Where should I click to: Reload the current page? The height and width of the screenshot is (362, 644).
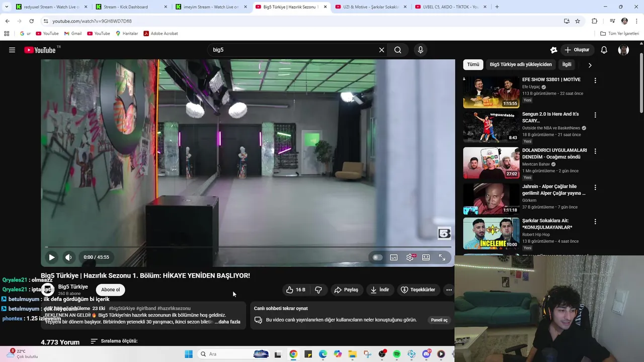point(31,21)
